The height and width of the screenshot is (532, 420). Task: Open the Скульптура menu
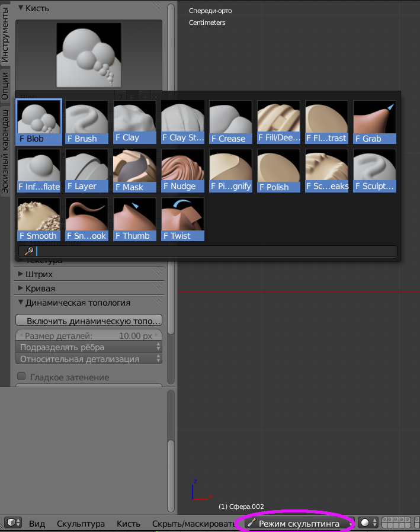(81, 524)
